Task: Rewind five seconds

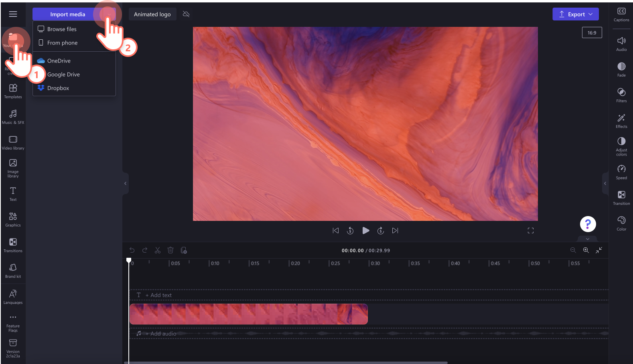Action: coord(350,231)
